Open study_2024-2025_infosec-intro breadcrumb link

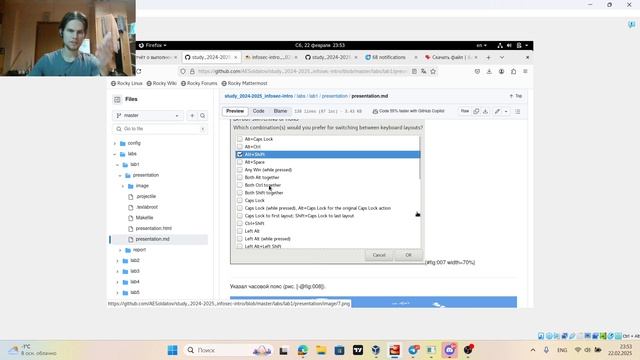pos(259,96)
